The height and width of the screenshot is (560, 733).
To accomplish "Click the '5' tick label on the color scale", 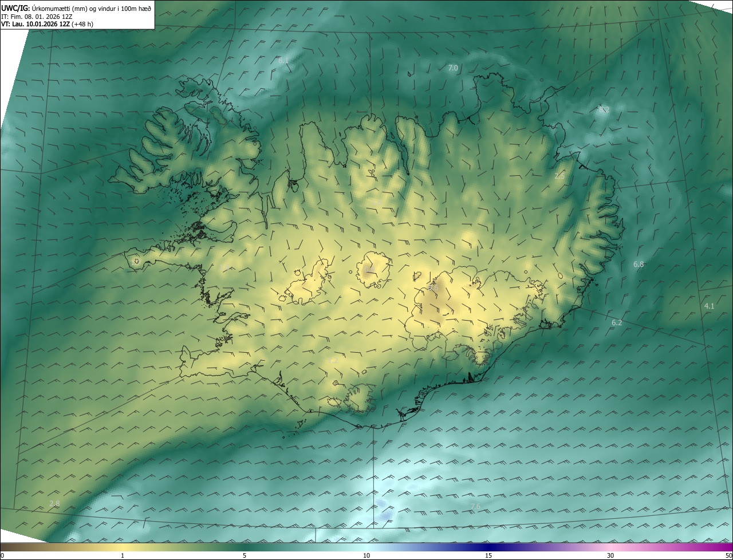I will (245, 555).
